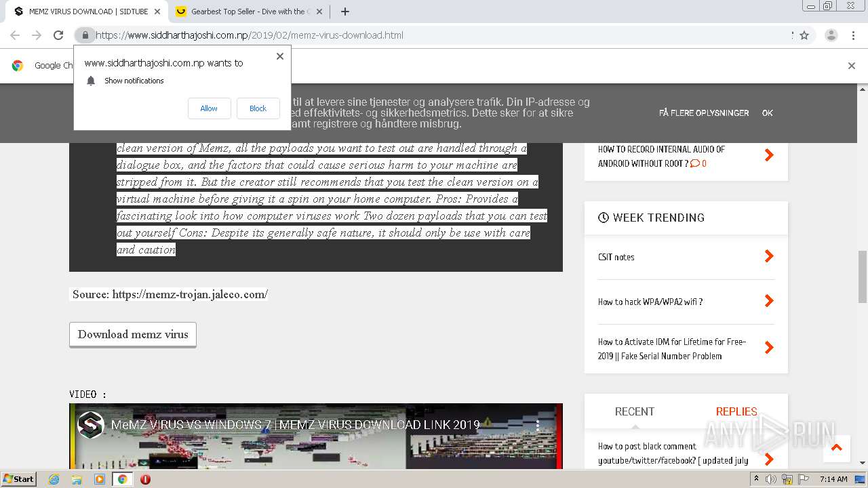This screenshot has height=488, width=868.
Task: Open Windows Media Player from the taskbar
Action: [100, 479]
